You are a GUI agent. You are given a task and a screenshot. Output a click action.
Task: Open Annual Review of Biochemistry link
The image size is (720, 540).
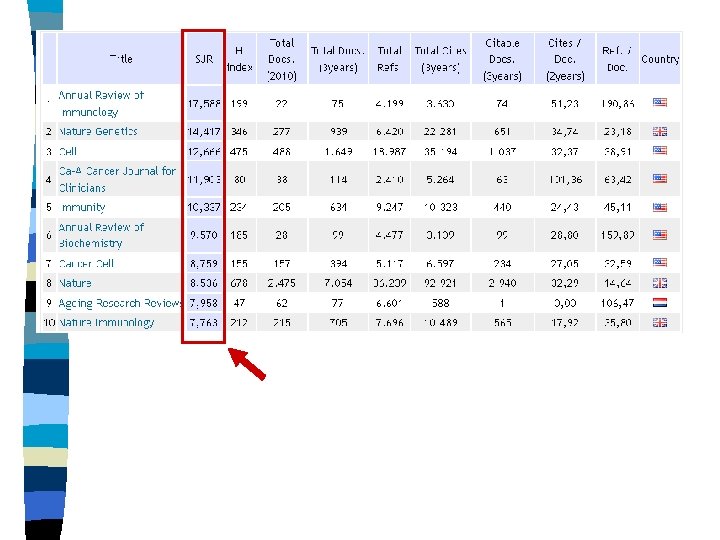[101, 235]
